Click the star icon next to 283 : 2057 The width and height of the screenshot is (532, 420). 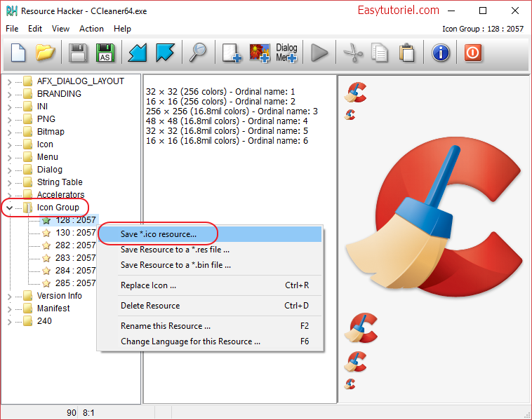tap(46, 258)
